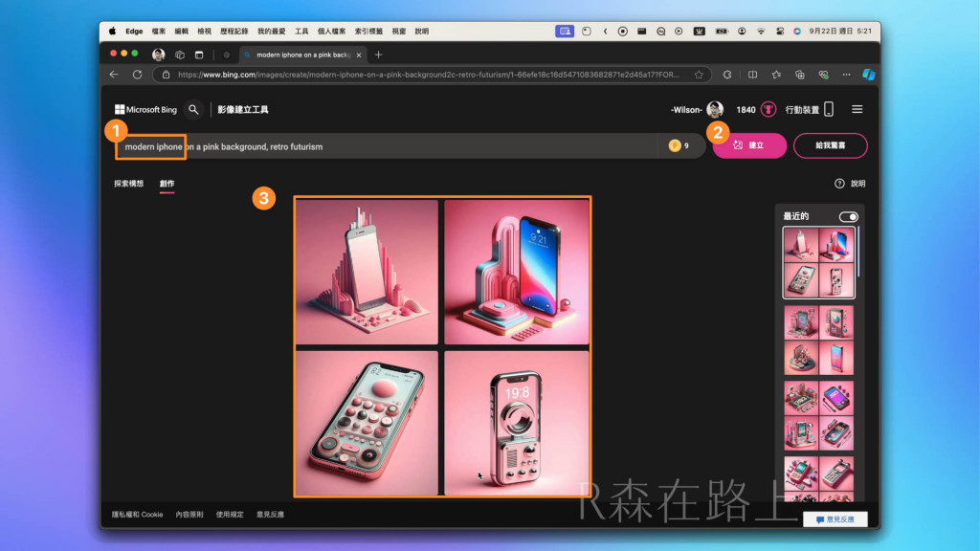The width and height of the screenshot is (980, 551).
Task: Open the 說明 help link with question mark
Action: (x=850, y=184)
